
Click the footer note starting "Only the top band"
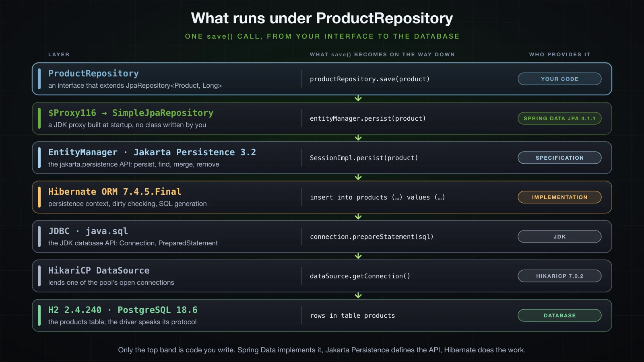coord(322,350)
